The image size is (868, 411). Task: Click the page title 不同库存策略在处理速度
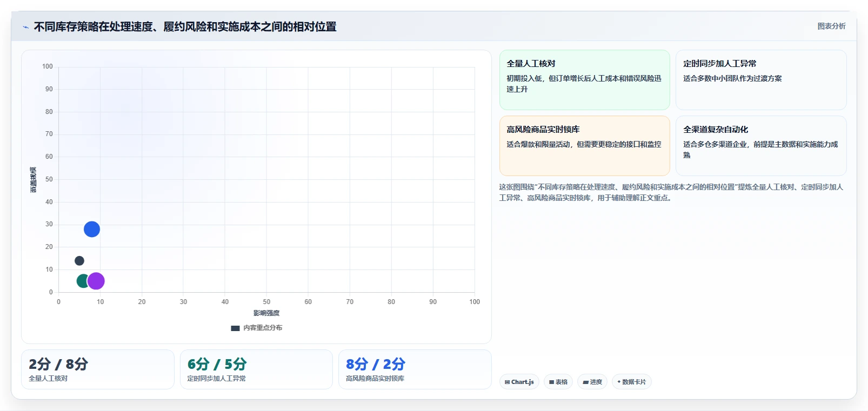tap(185, 27)
